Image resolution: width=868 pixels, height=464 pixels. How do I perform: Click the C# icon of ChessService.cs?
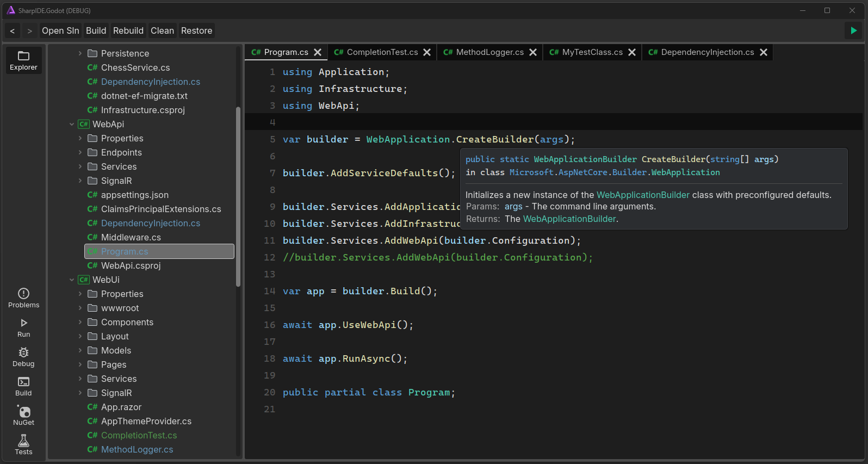coord(92,67)
